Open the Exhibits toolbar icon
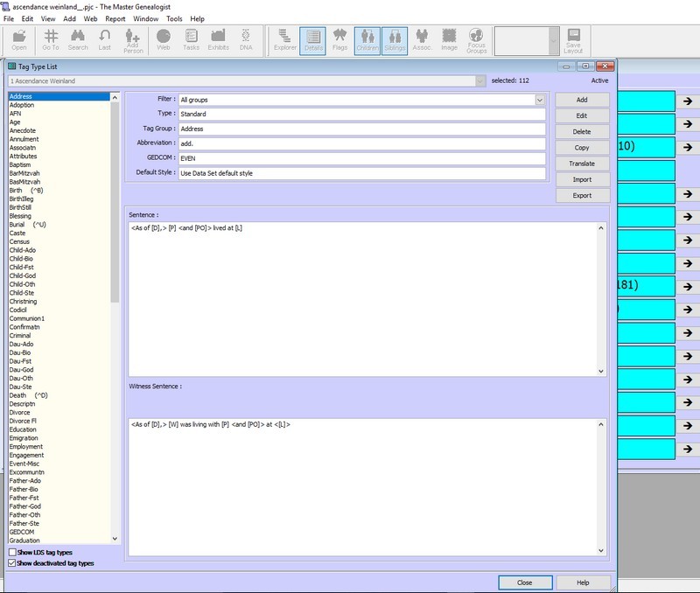Screen dimensions: 700x593 [x=218, y=40]
